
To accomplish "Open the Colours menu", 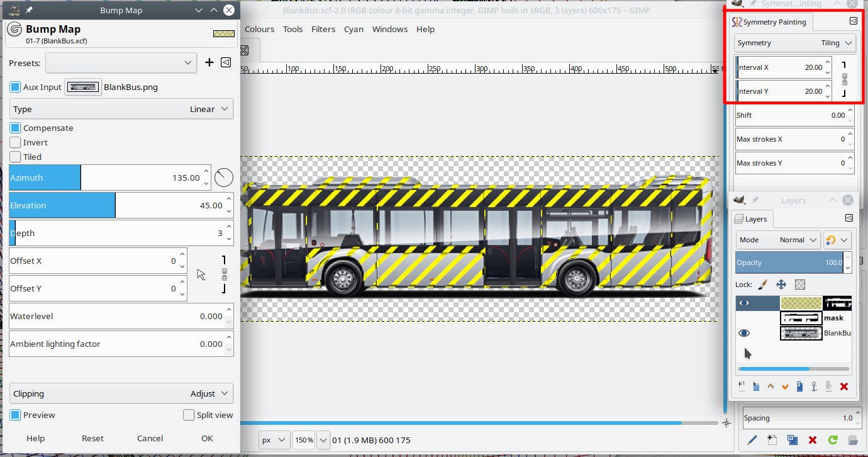I will [x=259, y=29].
